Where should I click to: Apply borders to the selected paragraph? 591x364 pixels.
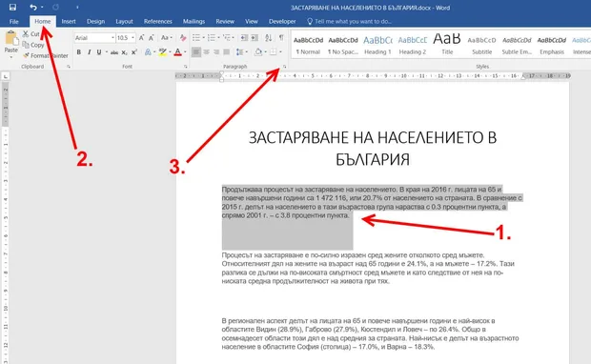[x=274, y=52]
